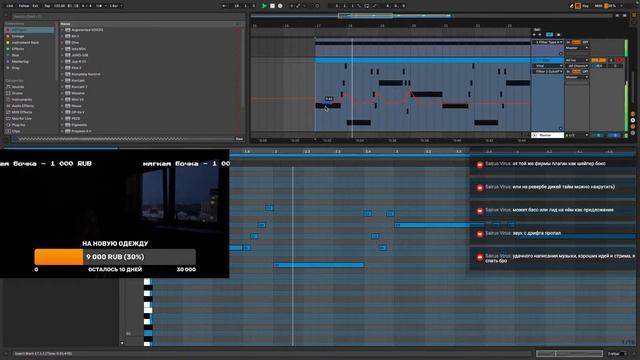Click the round Arrangement Record button

[280, 6]
